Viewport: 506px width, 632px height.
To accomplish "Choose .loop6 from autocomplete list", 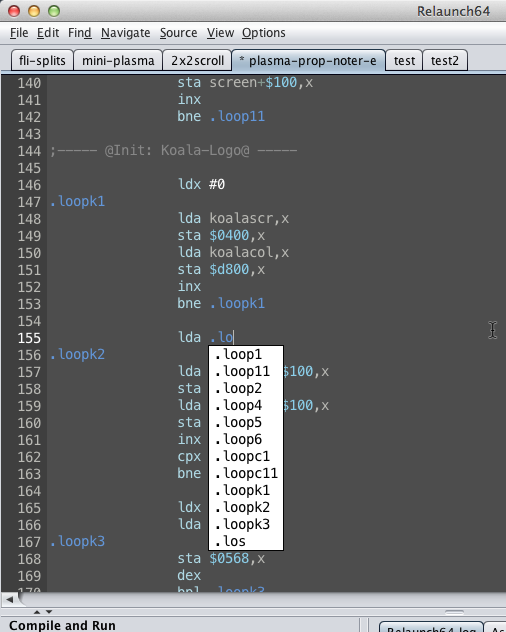I will (x=246, y=439).
